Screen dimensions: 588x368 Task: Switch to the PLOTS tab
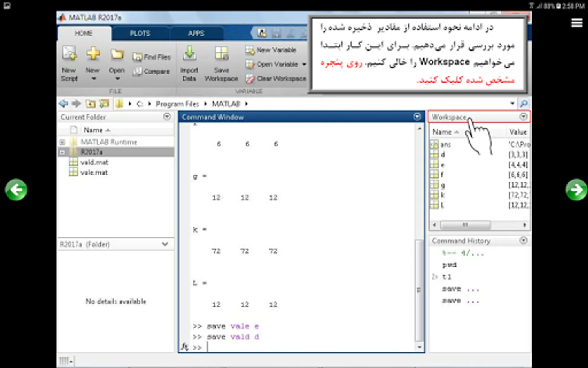pyautogui.click(x=140, y=33)
